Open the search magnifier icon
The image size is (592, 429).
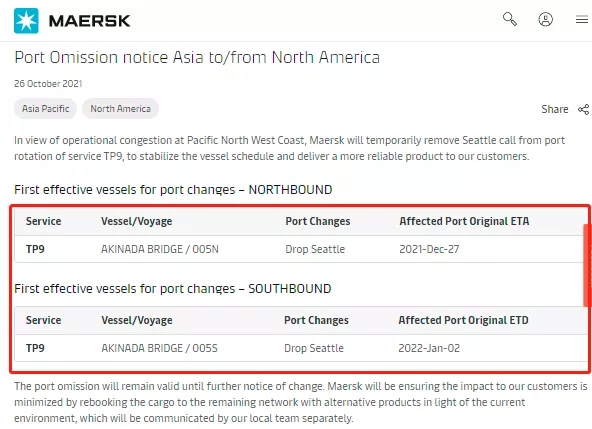tap(510, 19)
